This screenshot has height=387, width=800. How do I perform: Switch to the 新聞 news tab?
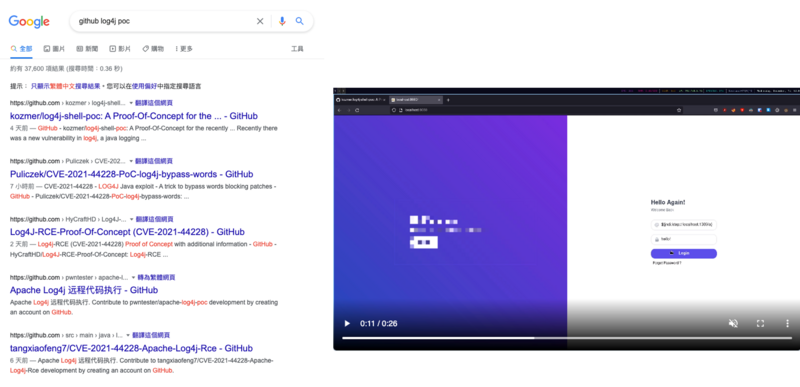tap(87, 49)
